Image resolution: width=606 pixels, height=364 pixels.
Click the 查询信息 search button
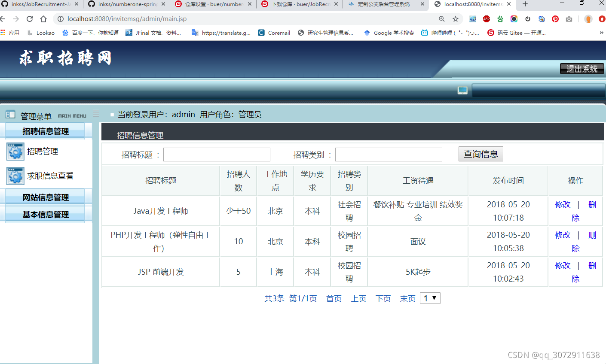(481, 154)
